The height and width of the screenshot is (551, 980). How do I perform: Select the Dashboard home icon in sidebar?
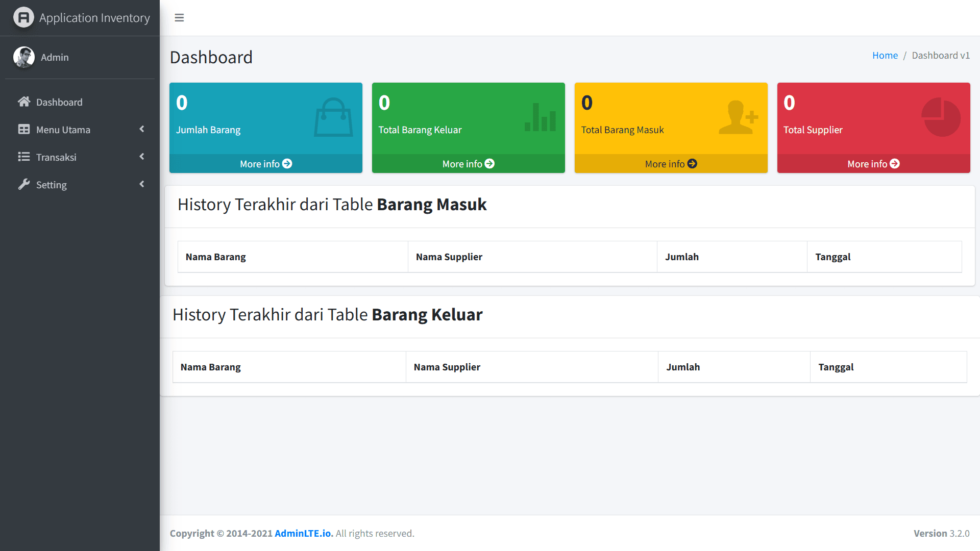tap(23, 102)
